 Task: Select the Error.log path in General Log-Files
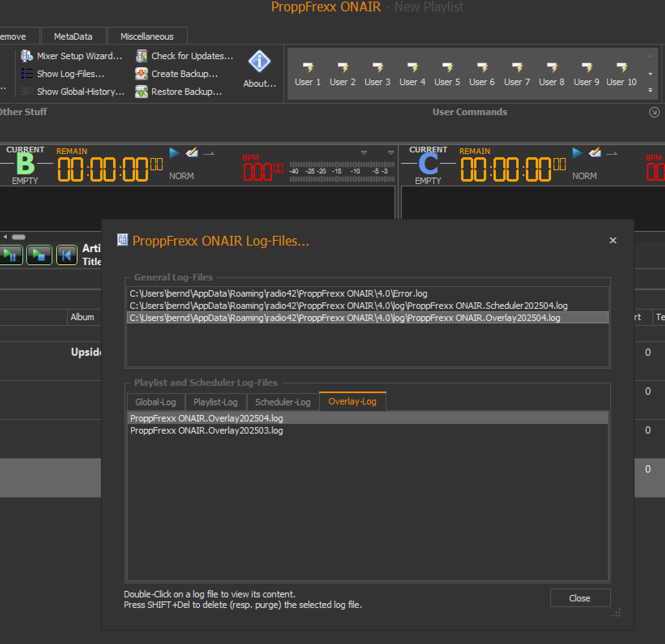278,293
